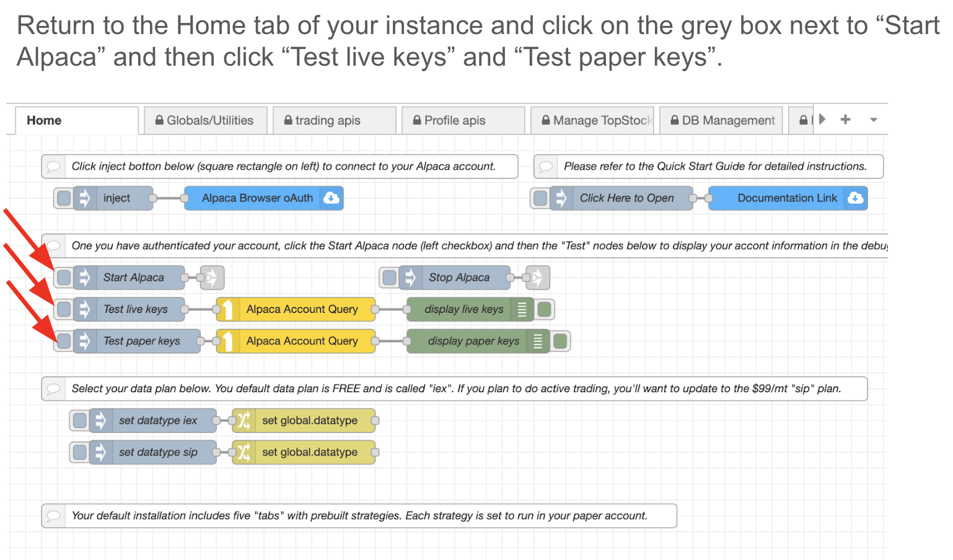
Task: Trigger the Test live keys inject box
Action: pyautogui.click(x=63, y=309)
